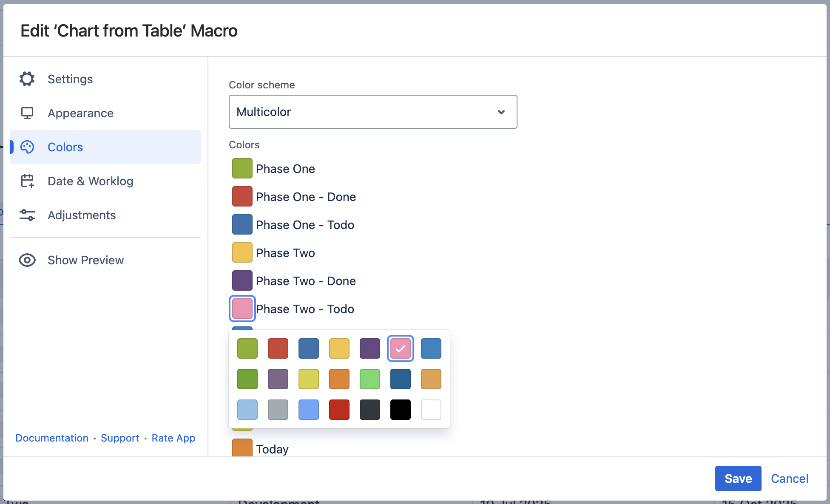Open the Today orange color swatch
This screenshot has height=504, width=830.
click(x=242, y=448)
